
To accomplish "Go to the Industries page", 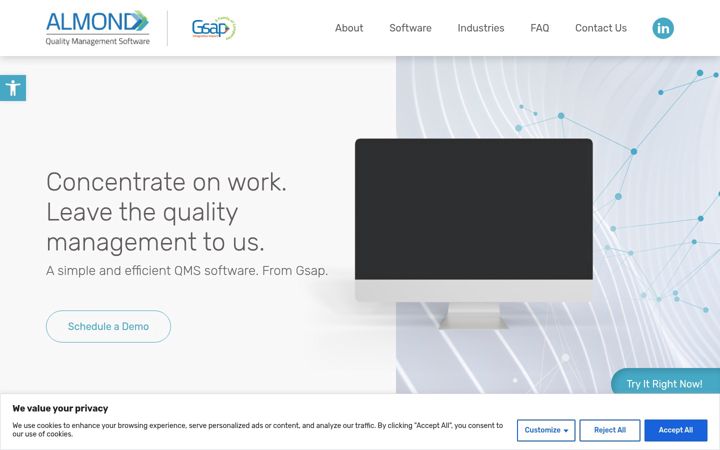I will 481,28.
